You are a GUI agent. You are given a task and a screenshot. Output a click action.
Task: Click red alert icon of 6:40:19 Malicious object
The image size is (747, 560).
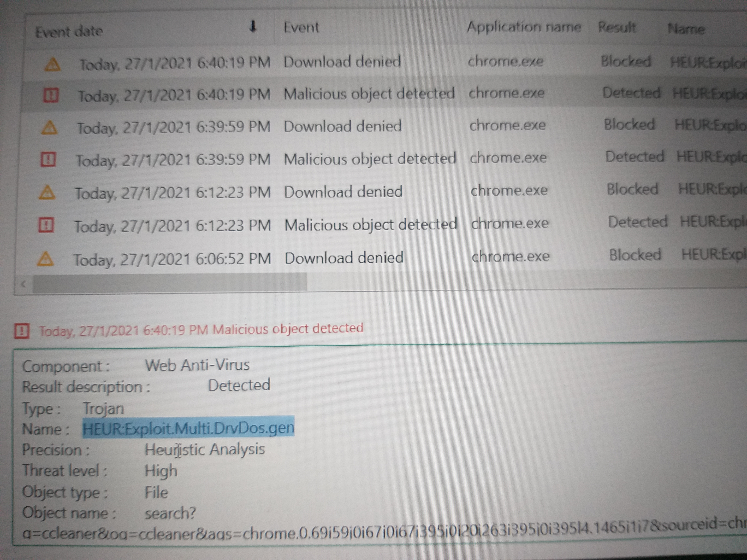[x=51, y=95]
